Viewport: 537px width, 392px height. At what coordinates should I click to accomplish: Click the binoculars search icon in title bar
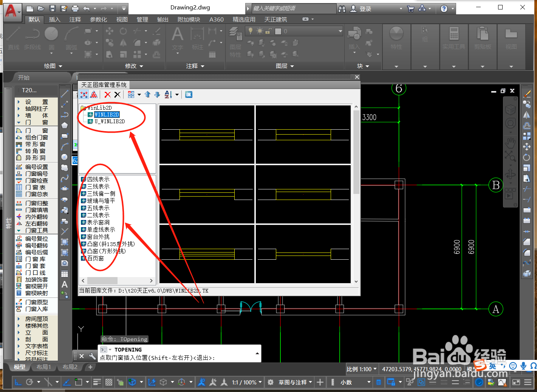point(342,9)
